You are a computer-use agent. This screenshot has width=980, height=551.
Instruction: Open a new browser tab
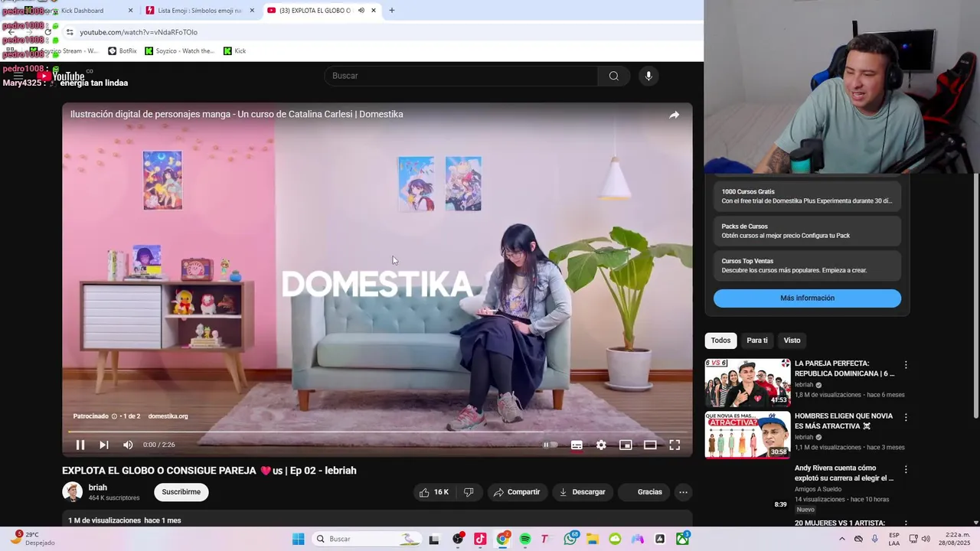click(392, 11)
